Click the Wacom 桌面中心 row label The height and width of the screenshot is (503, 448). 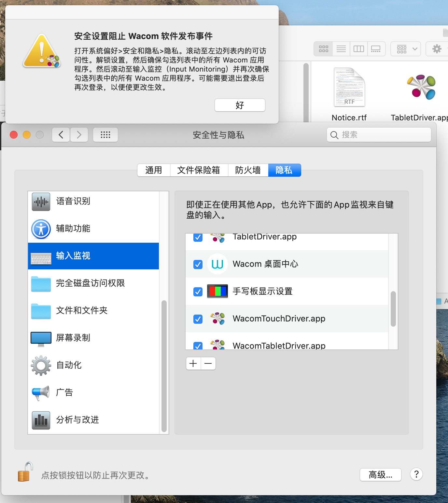click(265, 264)
